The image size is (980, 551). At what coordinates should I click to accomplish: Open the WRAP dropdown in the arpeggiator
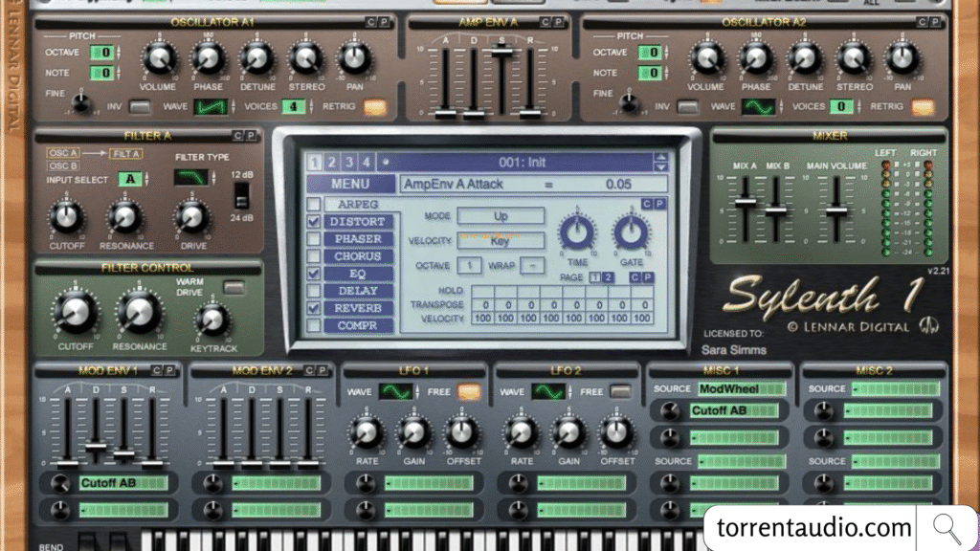pyautogui.click(x=533, y=265)
